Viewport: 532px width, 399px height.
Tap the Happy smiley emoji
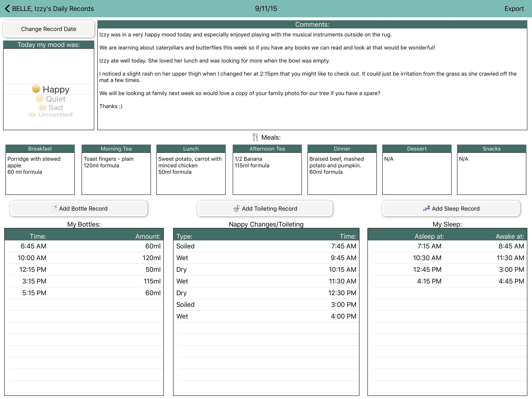click(x=36, y=89)
